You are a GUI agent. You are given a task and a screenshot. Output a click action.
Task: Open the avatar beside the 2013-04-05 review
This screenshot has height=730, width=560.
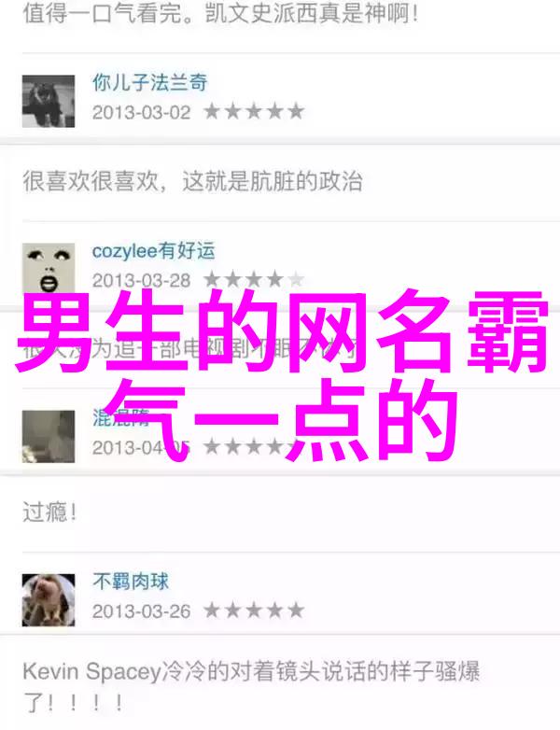pyautogui.click(x=49, y=436)
